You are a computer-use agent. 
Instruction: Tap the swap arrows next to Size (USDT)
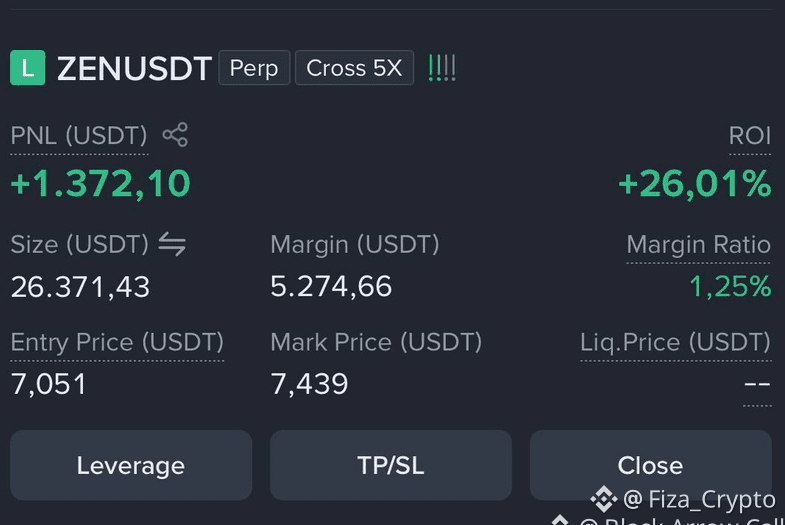tap(172, 244)
